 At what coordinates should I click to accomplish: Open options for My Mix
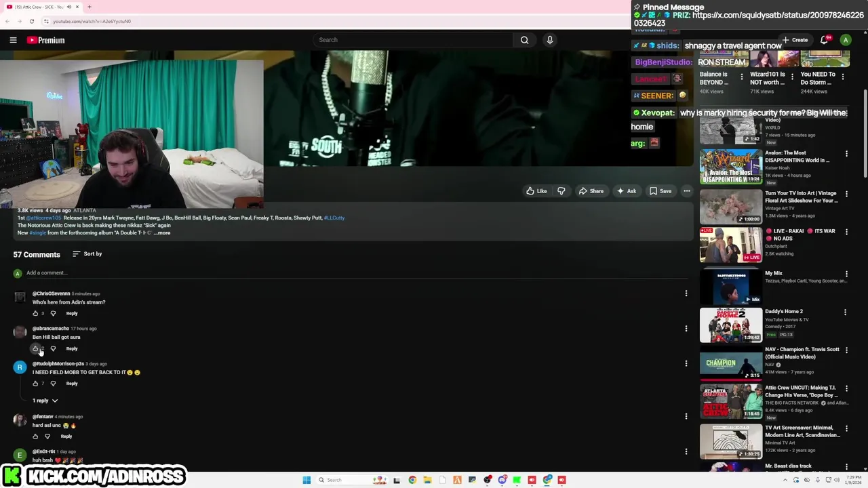[846, 274]
